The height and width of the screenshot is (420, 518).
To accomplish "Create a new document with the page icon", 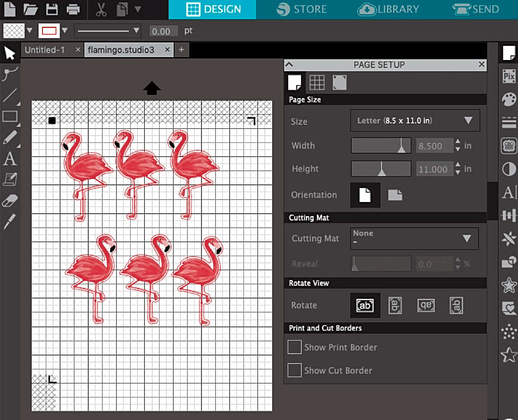I will [x=10, y=9].
